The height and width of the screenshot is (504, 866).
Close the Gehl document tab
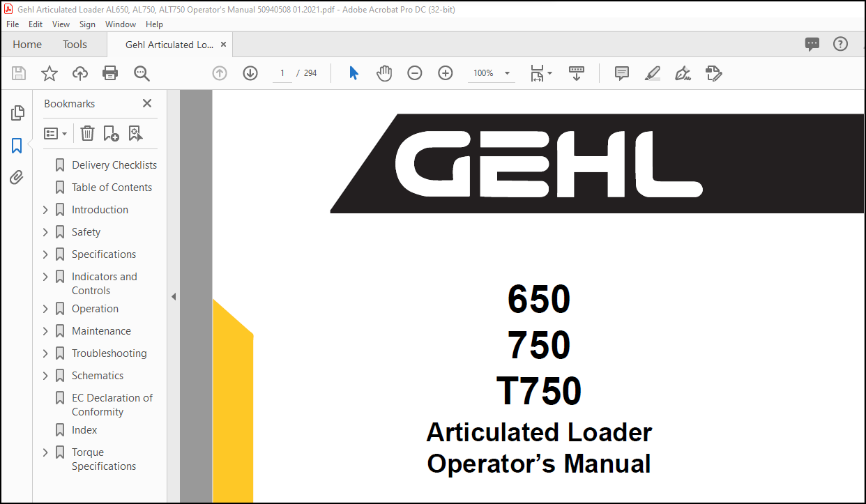point(223,45)
